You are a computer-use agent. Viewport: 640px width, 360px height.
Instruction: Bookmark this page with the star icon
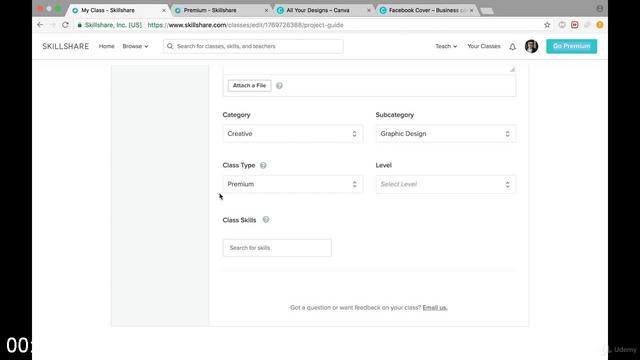547,25
